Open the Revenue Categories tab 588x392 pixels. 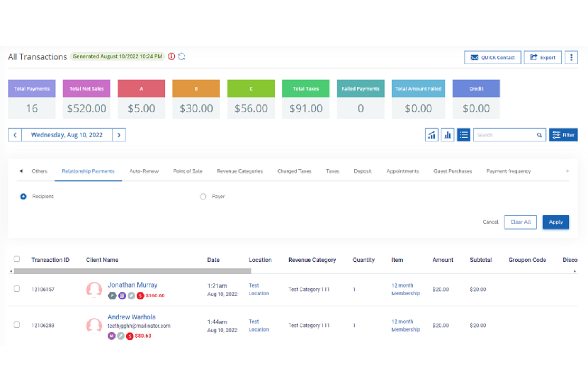[240, 171]
